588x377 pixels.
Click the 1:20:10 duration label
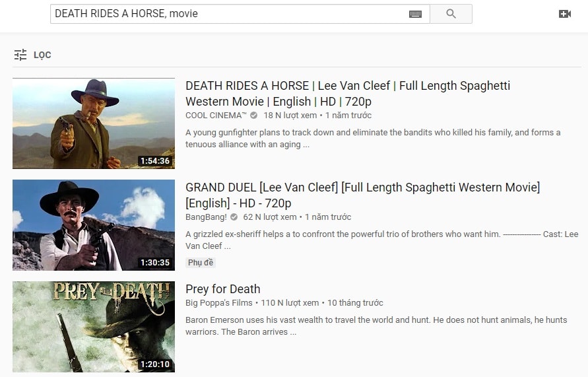[x=155, y=364]
